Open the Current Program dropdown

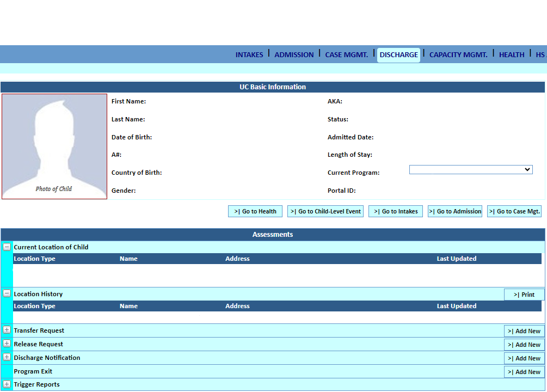point(470,170)
